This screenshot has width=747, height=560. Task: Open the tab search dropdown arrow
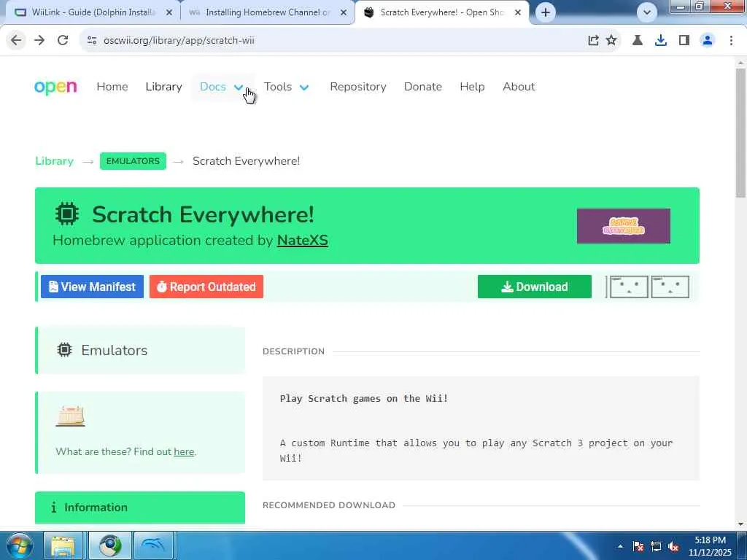click(647, 12)
